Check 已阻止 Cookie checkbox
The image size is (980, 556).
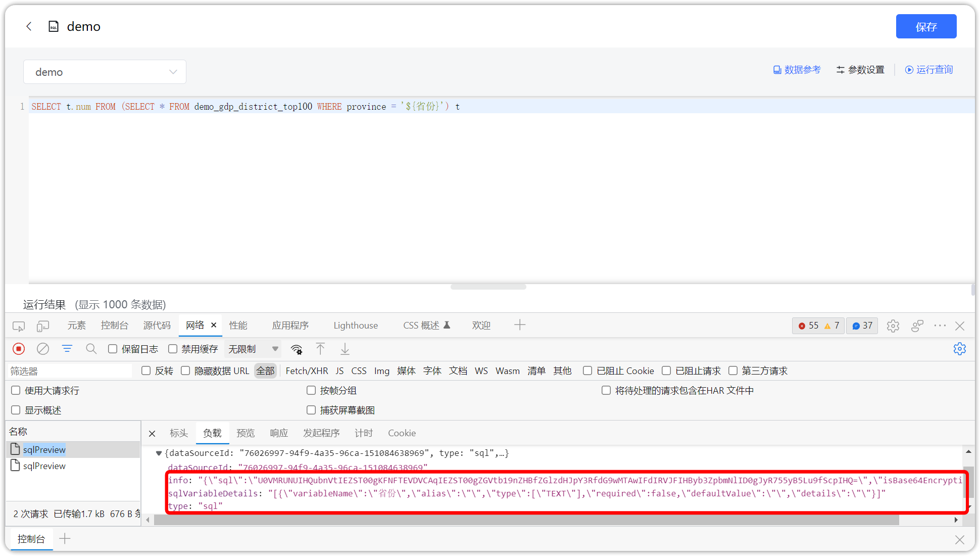pyautogui.click(x=587, y=370)
